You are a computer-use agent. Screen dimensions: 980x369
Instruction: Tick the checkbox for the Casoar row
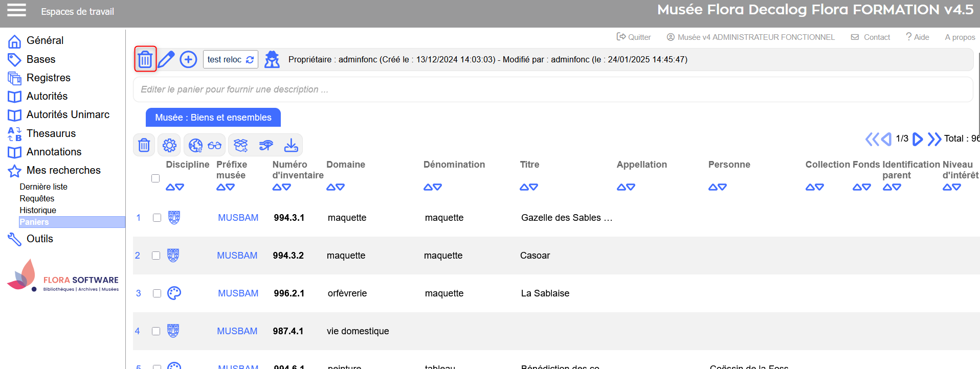[156, 256]
